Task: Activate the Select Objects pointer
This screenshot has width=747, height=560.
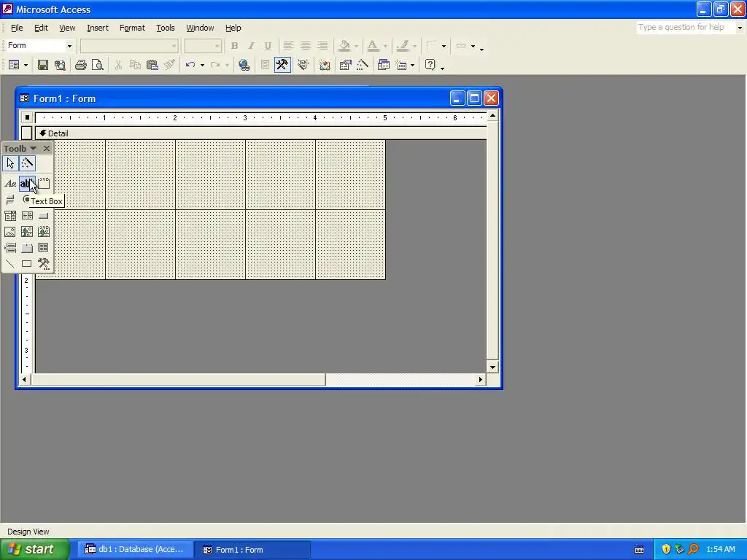Action: click(x=10, y=163)
